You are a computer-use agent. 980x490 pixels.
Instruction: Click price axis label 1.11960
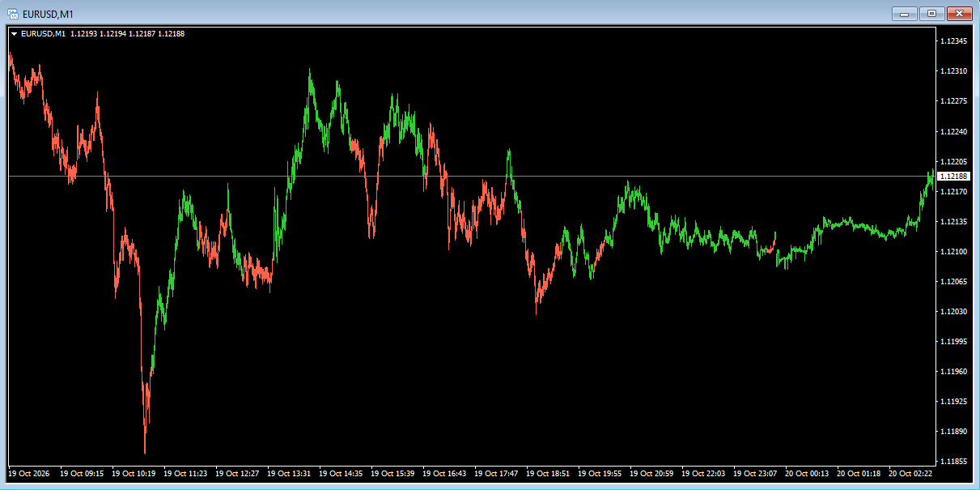tap(953, 371)
